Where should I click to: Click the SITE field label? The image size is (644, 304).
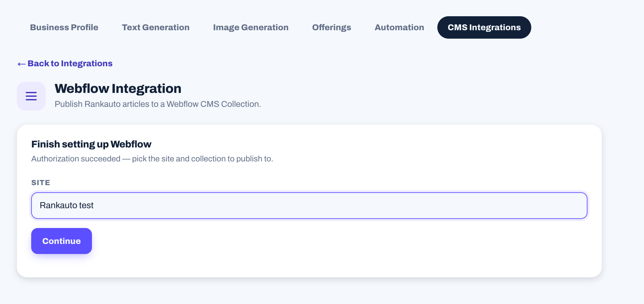(x=41, y=183)
